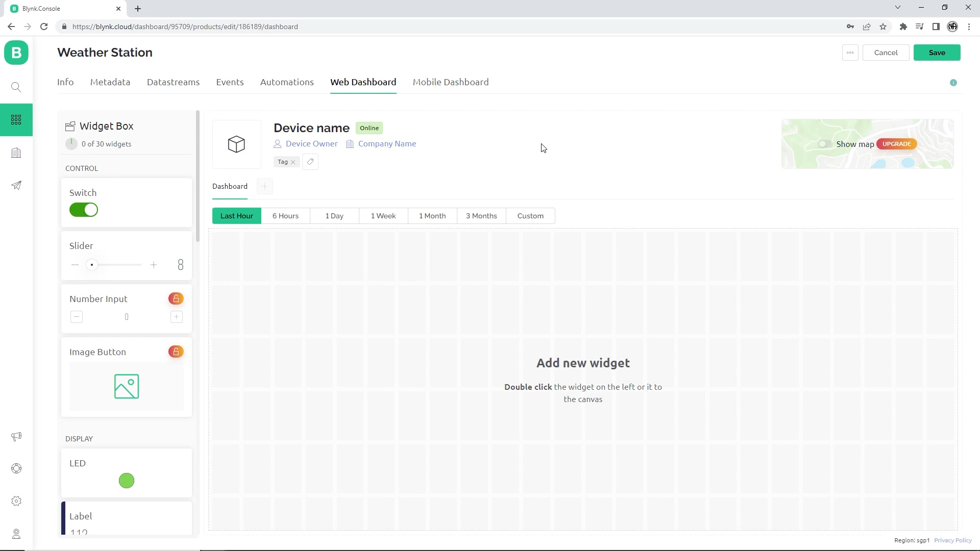Remove the Tag chip using its x
Viewport: 980px width, 551px height.
[x=293, y=162]
